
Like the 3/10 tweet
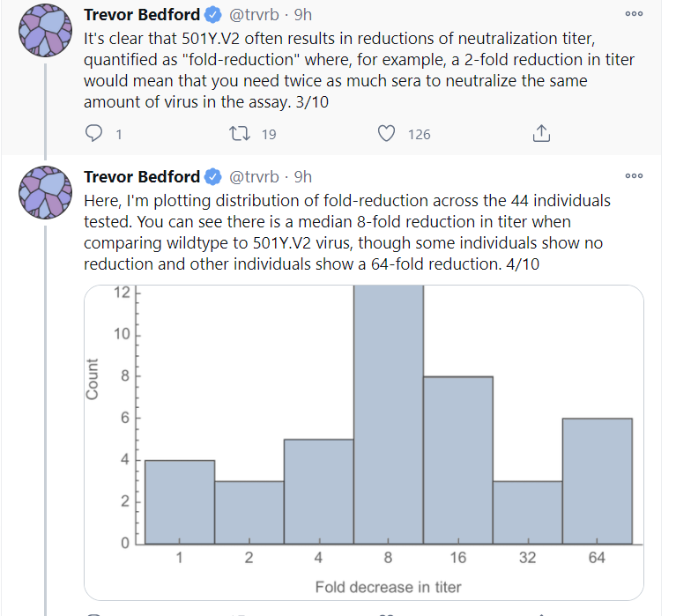pyautogui.click(x=385, y=134)
